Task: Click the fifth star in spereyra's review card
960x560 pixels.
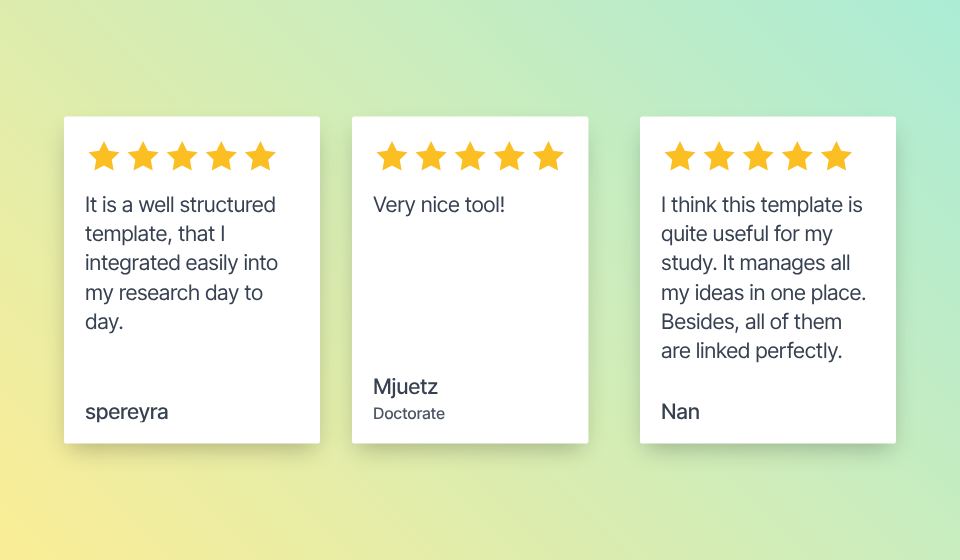Action: 261,156
